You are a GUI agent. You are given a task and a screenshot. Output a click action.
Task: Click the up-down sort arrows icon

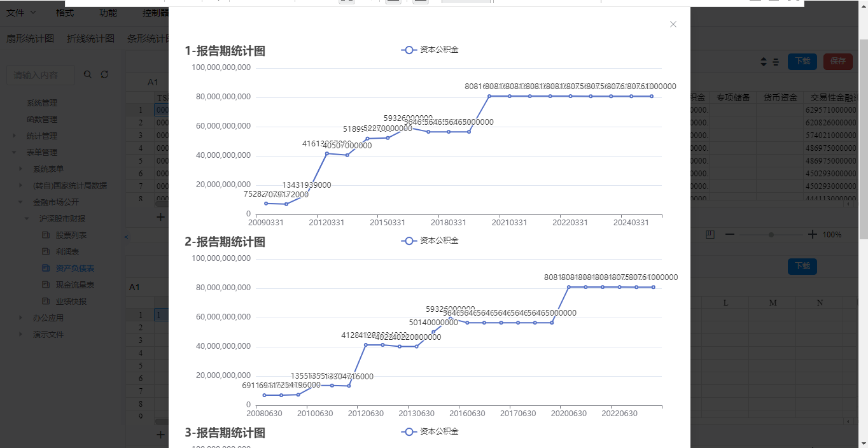(x=764, y=62)
